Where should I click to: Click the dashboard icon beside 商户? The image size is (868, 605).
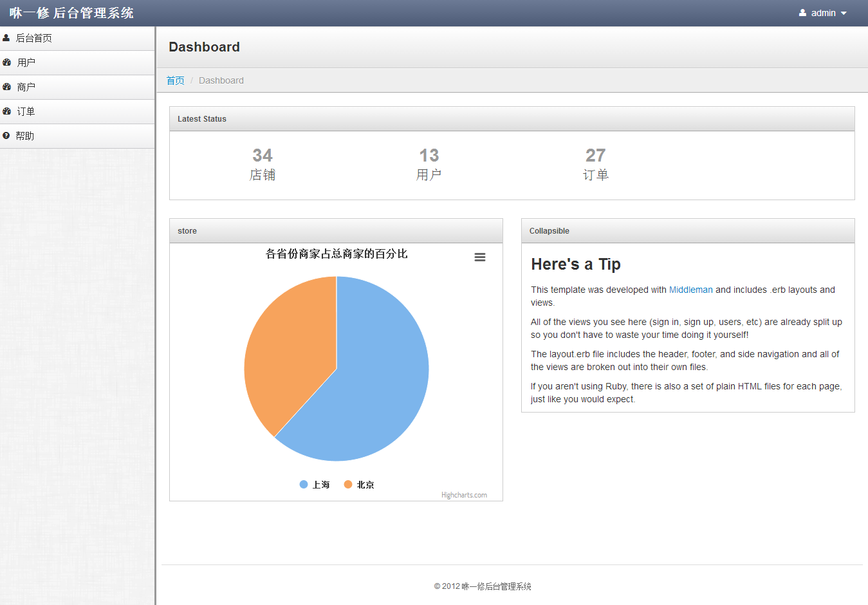[x=6, y=87]
